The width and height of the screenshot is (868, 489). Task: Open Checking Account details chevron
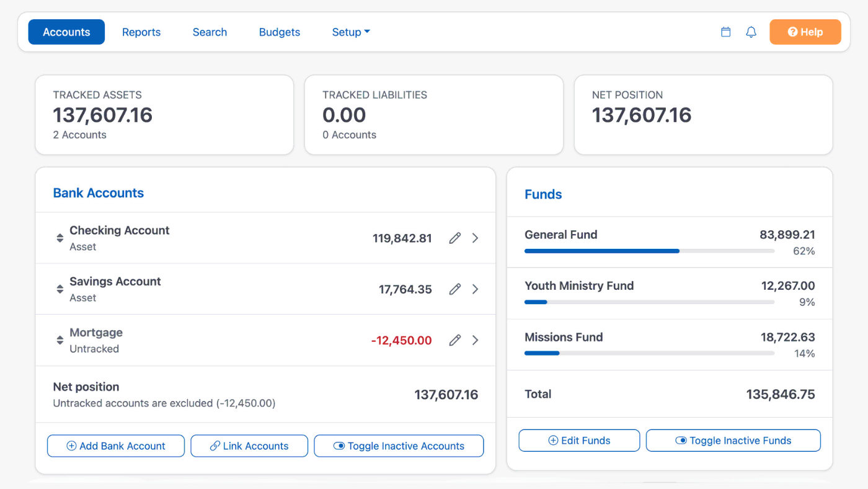coord(475,238)
